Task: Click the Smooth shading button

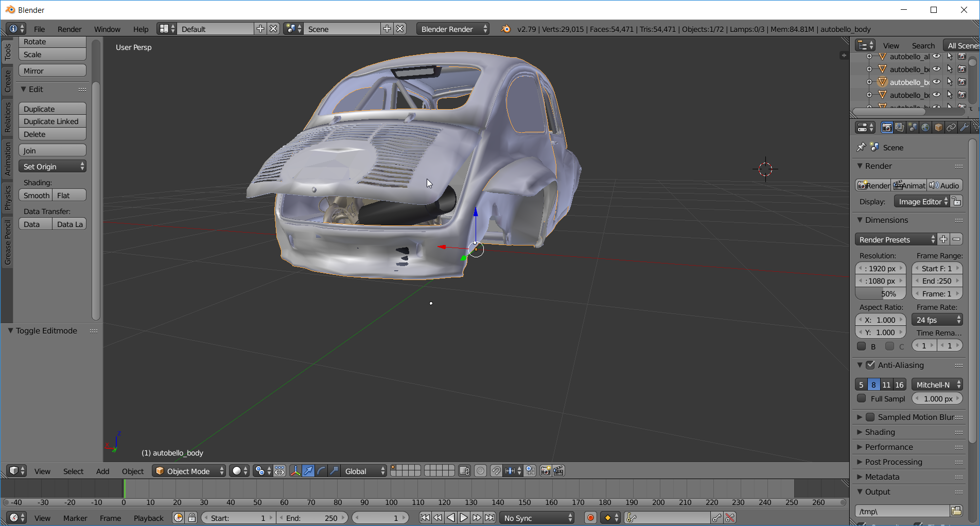Action: point(36,196)
